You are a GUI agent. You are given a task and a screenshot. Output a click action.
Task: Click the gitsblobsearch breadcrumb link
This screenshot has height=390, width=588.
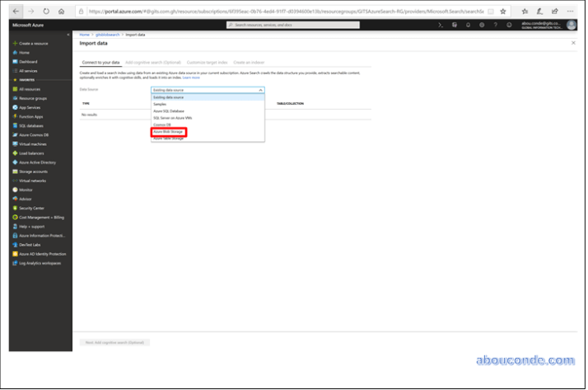coord(108,35)
